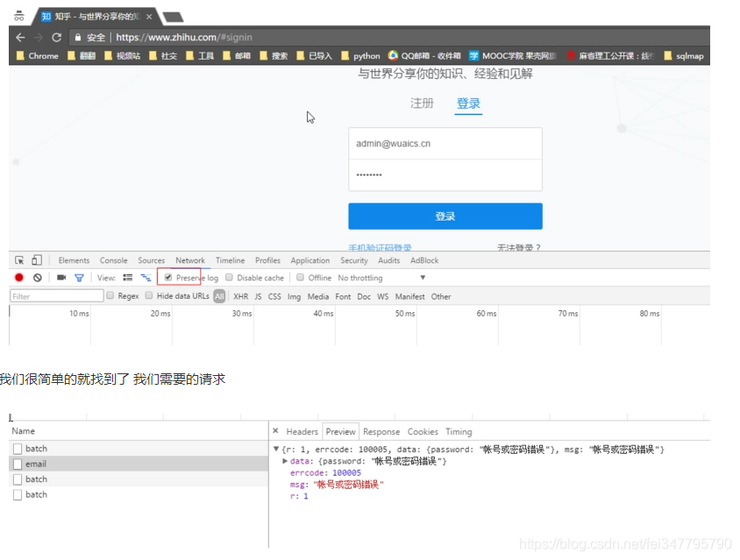The height and width of the screenshot is (560, 740).
Task: Go back with the browser back arrow
Action: click(20, 38)
